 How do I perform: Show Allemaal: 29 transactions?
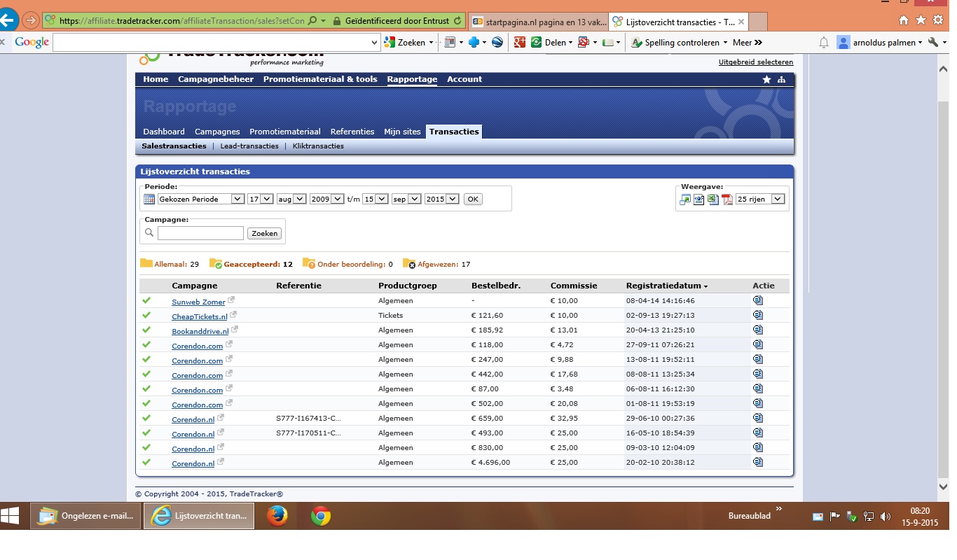pyautogui.click(x=170, y=264)
